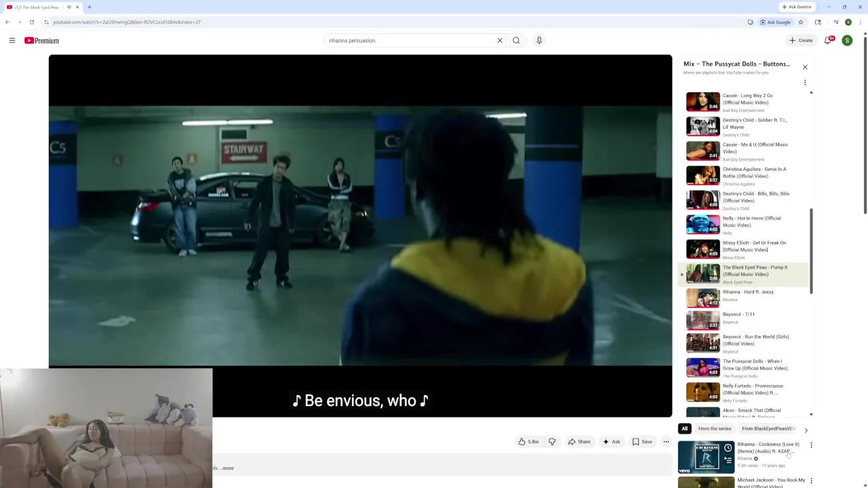Open YouTube account avatar menu

click(847, 41)
